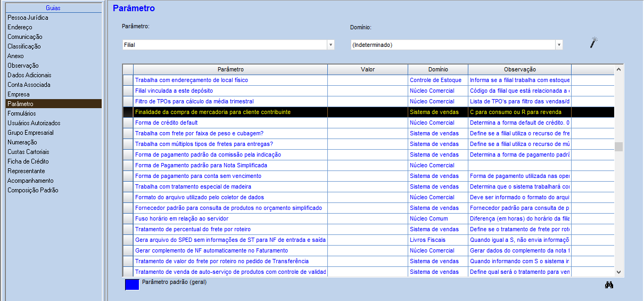Viewport: 644px width, 301px height.
Task: Select row 'Forma de pagamento para conta sem vencimento'
Action: 368,176
